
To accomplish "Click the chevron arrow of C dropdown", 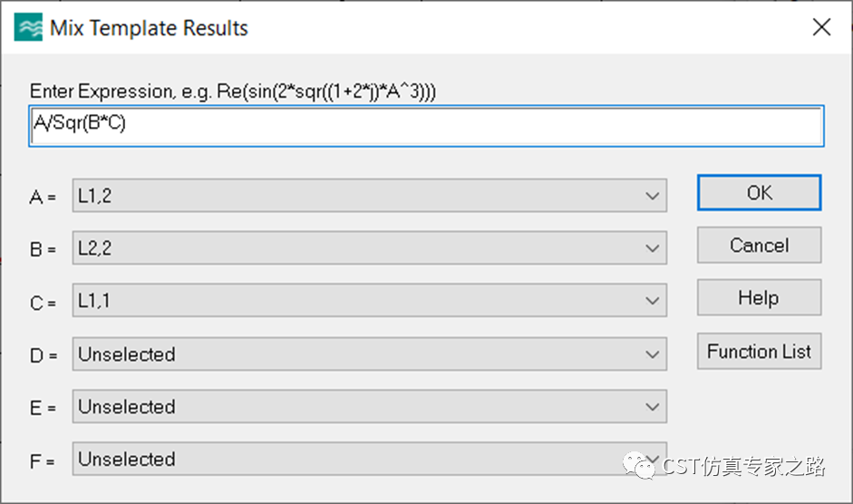I will tap(653, 300).
